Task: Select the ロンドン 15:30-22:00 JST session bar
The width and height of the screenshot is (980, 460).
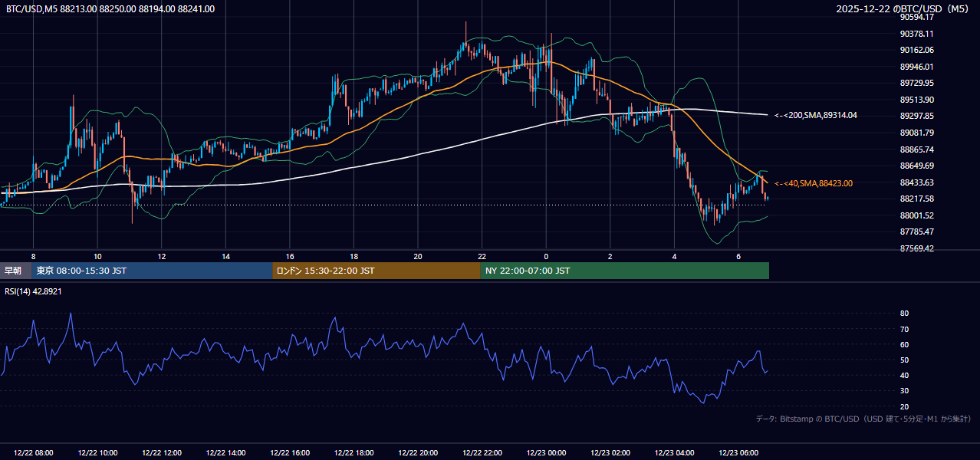Action: click(377, 271)
